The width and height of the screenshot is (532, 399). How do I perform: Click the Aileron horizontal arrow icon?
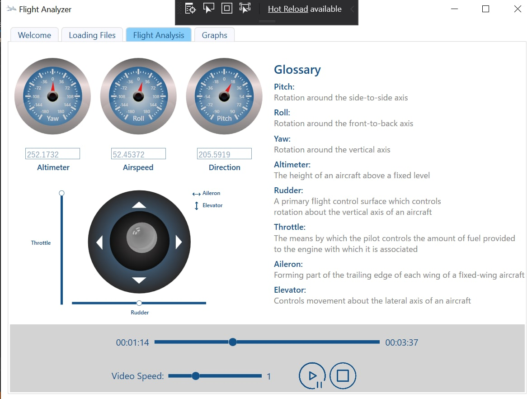pyautogui.click(x=196, y=194)
